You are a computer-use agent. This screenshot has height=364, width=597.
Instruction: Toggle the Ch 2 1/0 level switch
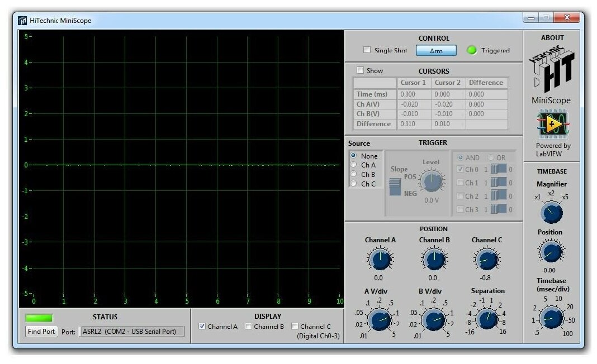[499, 196]
